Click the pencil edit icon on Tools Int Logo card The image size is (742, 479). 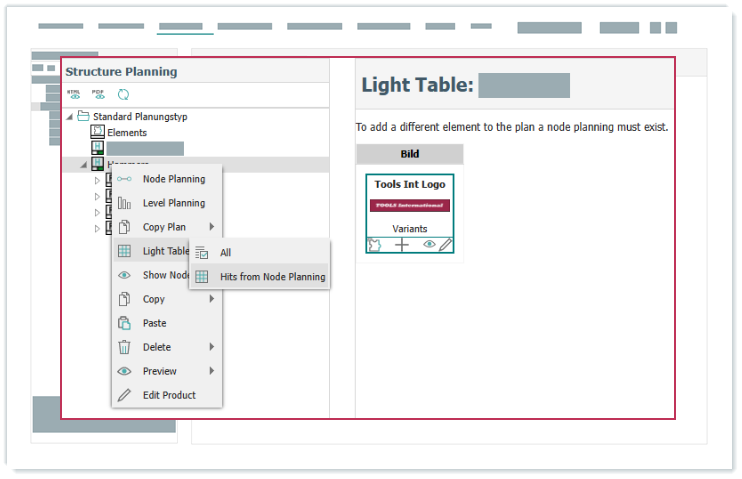[x=445, y=244]
